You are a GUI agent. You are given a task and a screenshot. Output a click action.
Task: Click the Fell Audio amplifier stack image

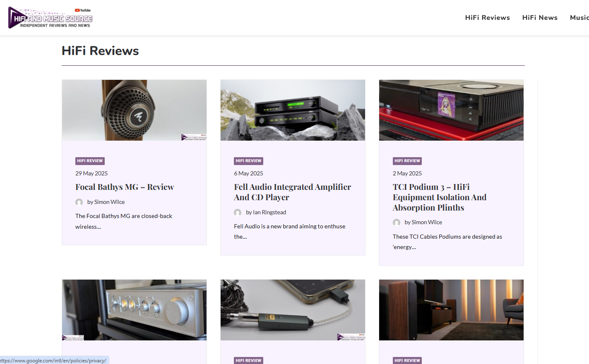(293, 110)
